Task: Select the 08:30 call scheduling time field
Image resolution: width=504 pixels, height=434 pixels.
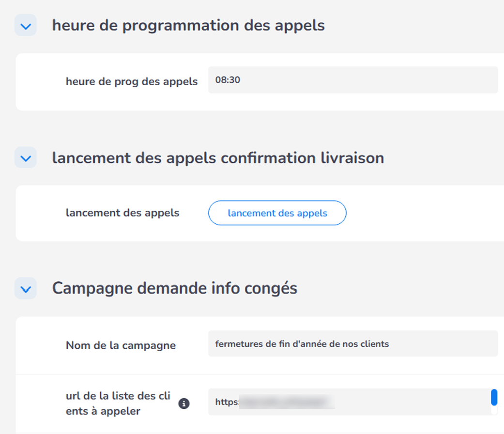Action: pyautogui.click(x=353, y=80)
